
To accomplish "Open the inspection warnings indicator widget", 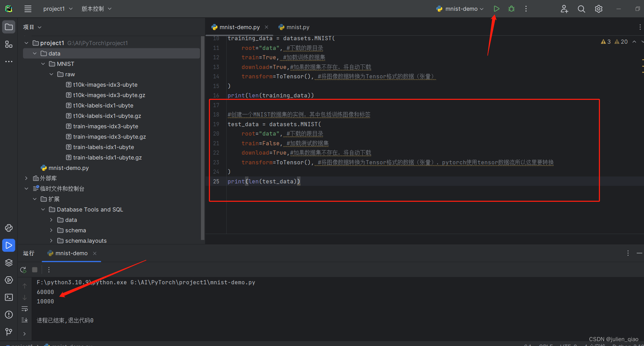I will point(614,42).
